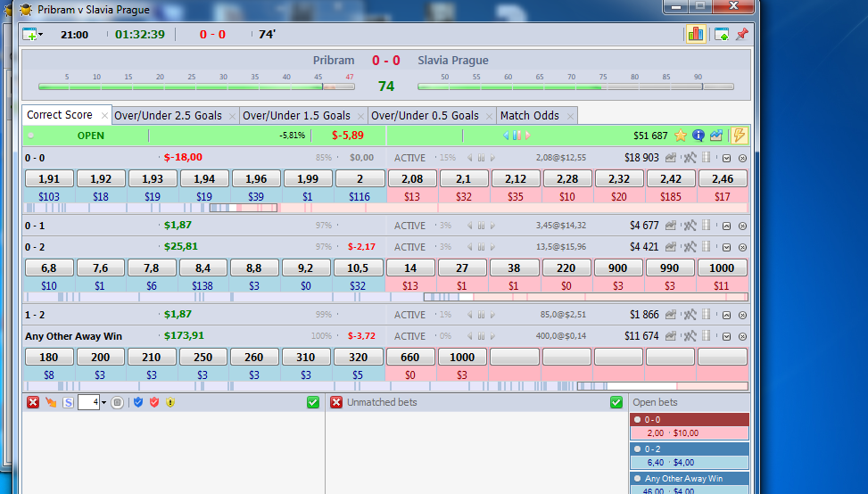The image size is (868, 494).
Task: Pause market refresh in the green bar
Action: point(517,136)
